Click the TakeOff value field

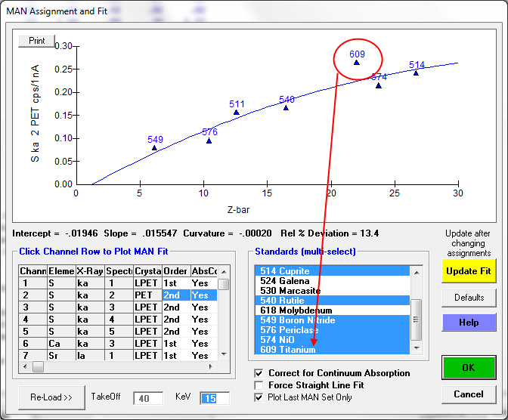pos(148,398)
